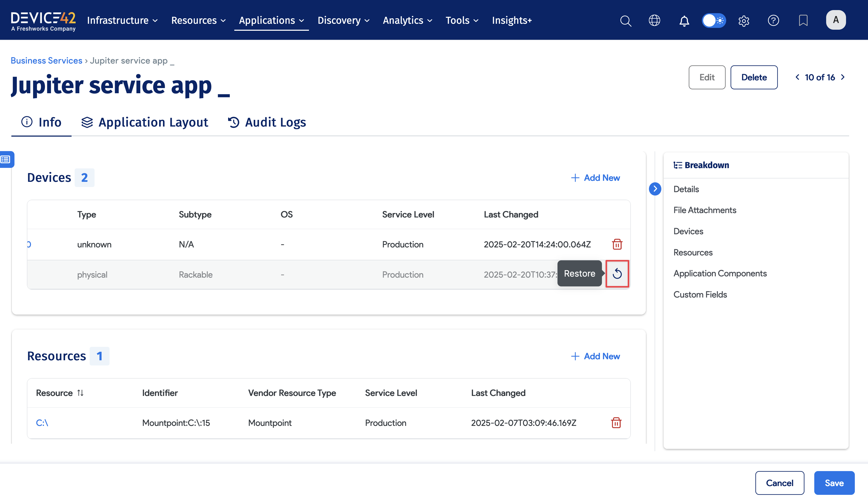Click the help question mark icon
Screen dimensions: 868x500
[x=773, y=21]
